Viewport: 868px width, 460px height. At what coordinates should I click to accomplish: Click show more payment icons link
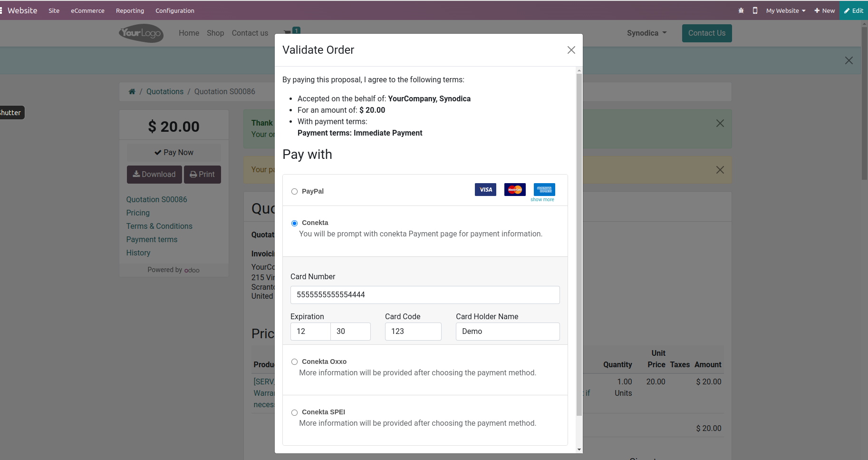point(542,200)
